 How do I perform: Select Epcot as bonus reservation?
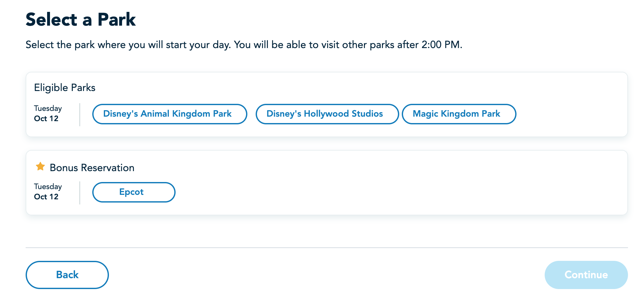point(134,192)
